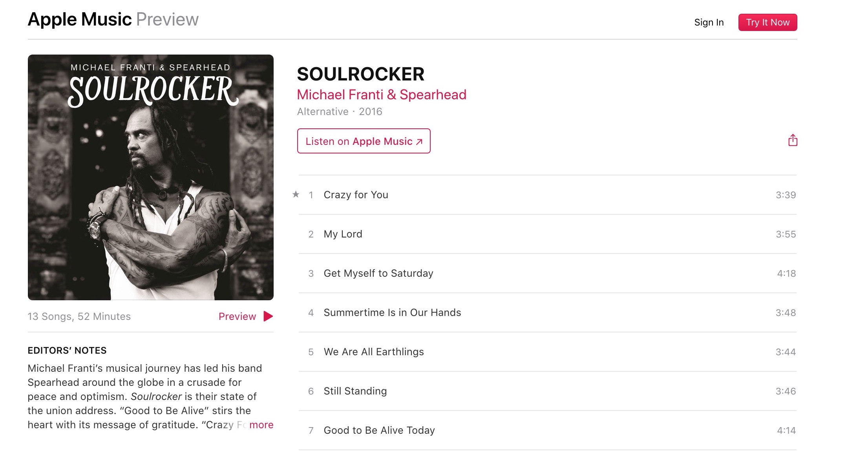Open Michael Franti & Spearhead artist link
This screenshot has height=451, width=868.
381,95
